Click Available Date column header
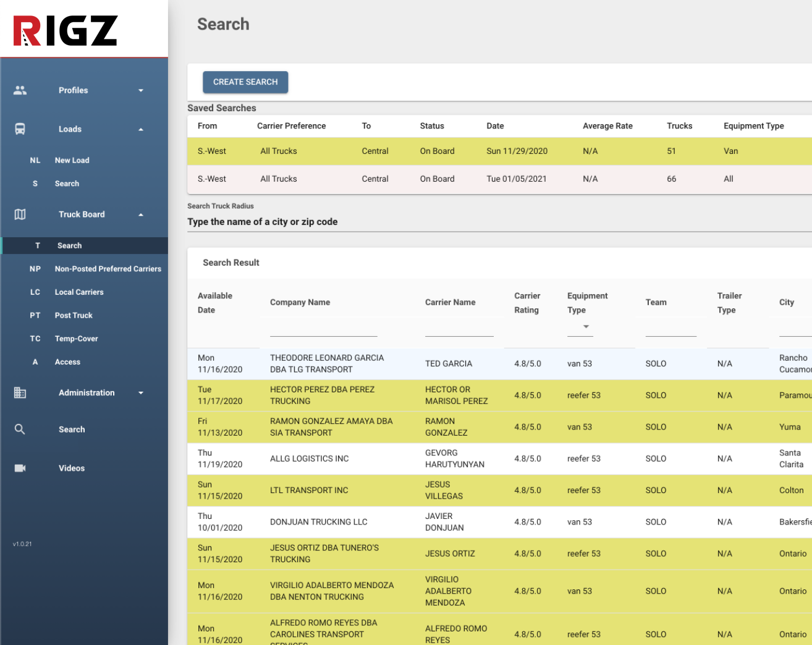The width and height of the screenshot is (812, 645). 214,303
